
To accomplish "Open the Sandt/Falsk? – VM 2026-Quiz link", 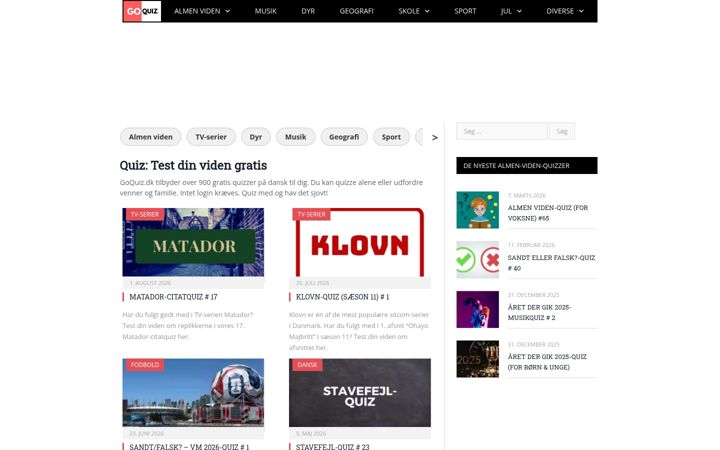I will point(189,447).
